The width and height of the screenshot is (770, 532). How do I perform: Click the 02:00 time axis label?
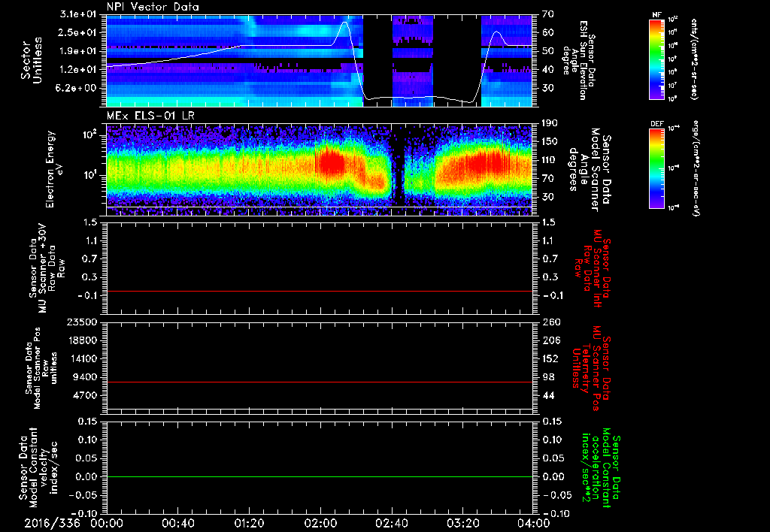coord(320,523)
